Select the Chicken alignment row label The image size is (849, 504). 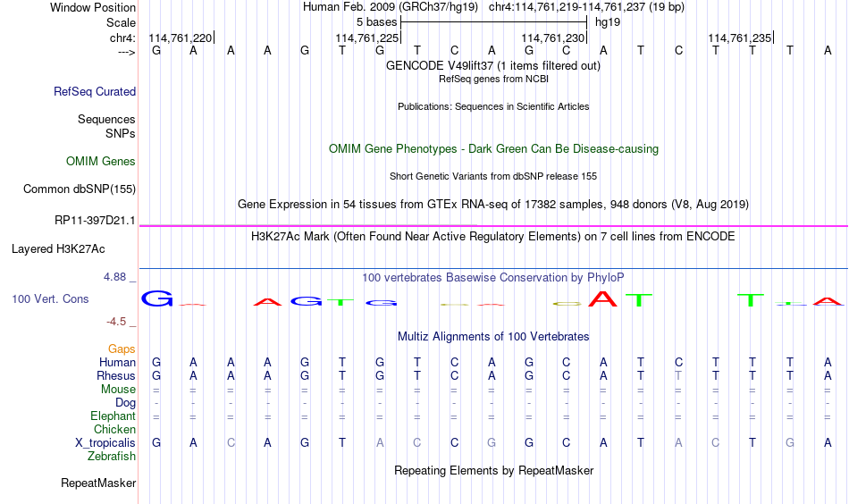(x=114, y=429)
